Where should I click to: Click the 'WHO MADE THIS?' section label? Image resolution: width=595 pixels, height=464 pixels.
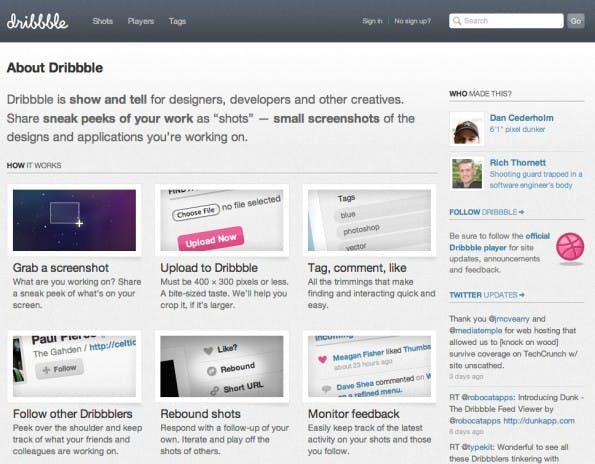click(x=480, y=94)
